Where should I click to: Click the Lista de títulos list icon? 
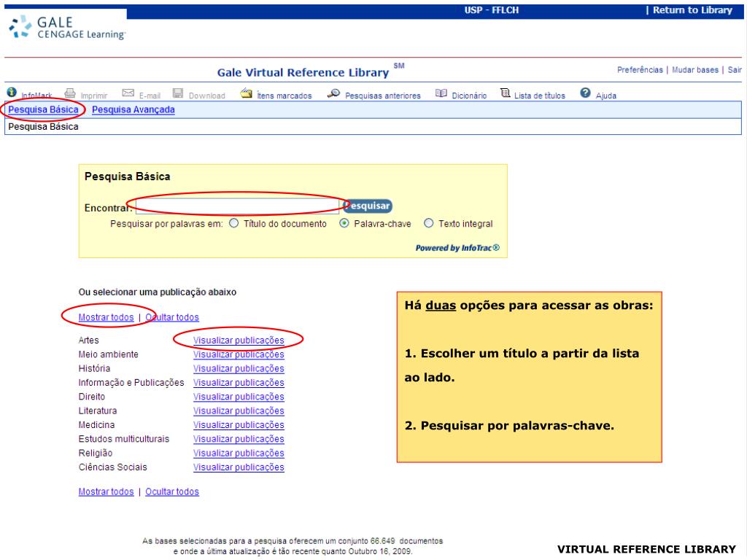pos(505,93)
